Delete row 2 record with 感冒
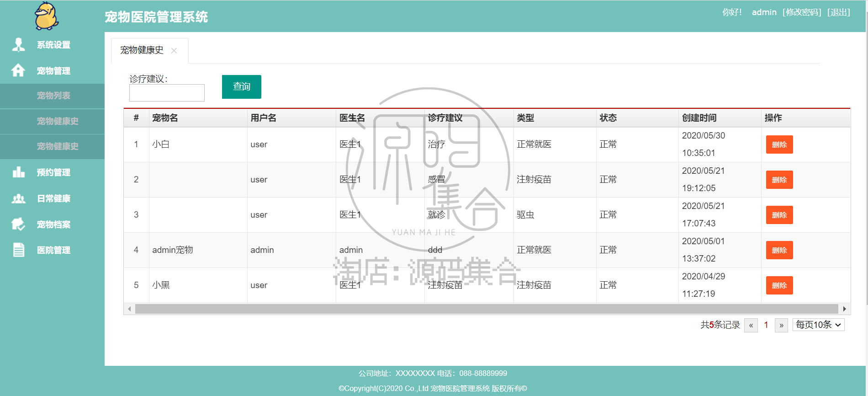The height and width of the screenshot is (396, 868). (779, 180)
